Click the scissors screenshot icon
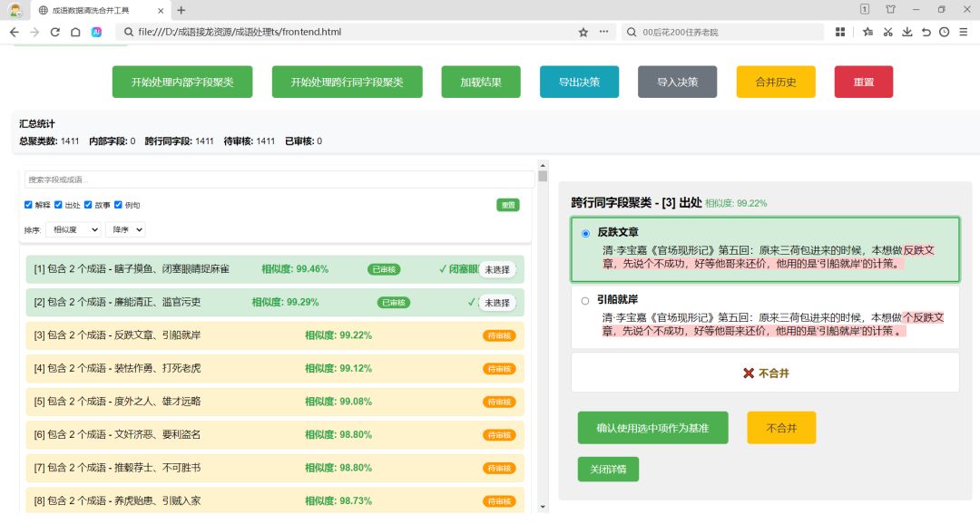This screenshot has width=980, height=524. (886, 32)
